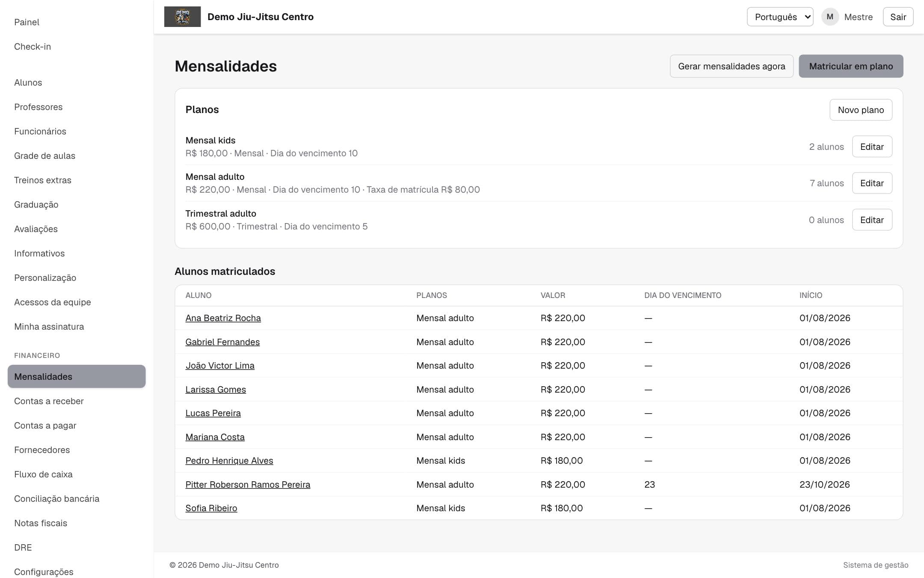
Task: Open Pitter Roberson Ramos Pereira's profile
Action: [x=248, y=484]
